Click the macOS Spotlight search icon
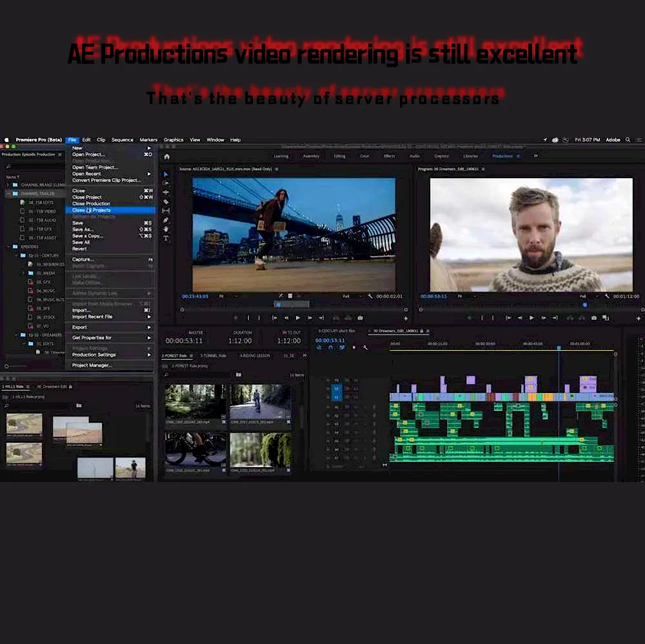Viewport: 645px width, 644px height. click(x=628, y=140)
